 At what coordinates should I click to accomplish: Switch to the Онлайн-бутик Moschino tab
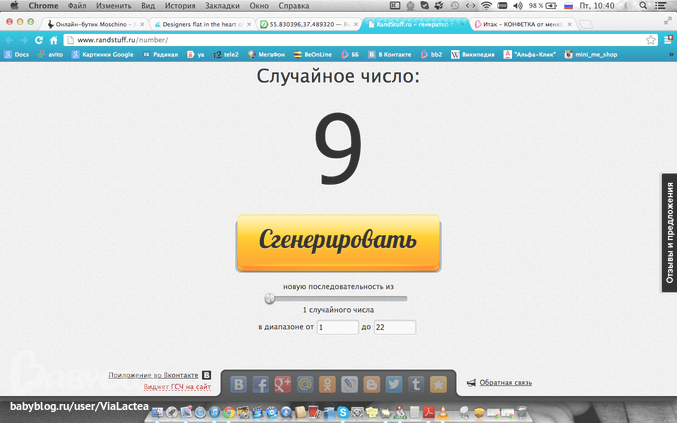tap(95, 23)
